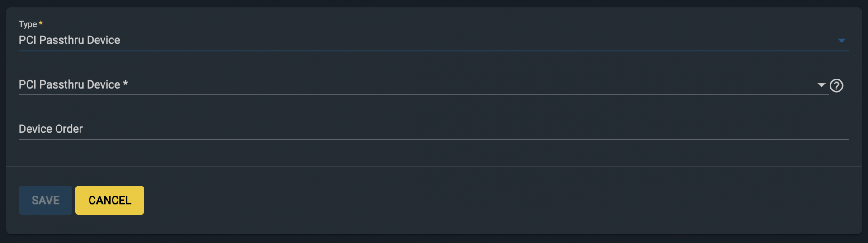The height and width of the screenshot is (243, 868).
Task: Click the blue caret on the Type selector
Action: (x=841, y=41)
